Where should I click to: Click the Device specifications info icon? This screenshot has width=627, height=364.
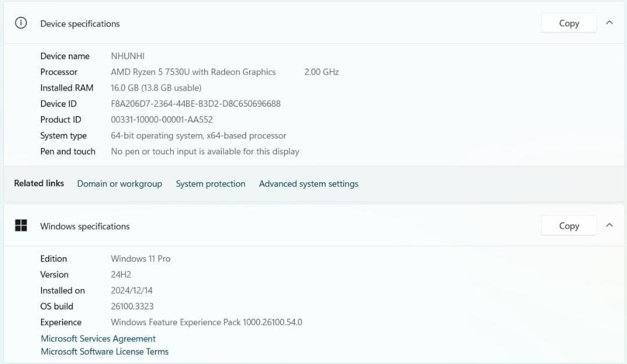[21, 23]
